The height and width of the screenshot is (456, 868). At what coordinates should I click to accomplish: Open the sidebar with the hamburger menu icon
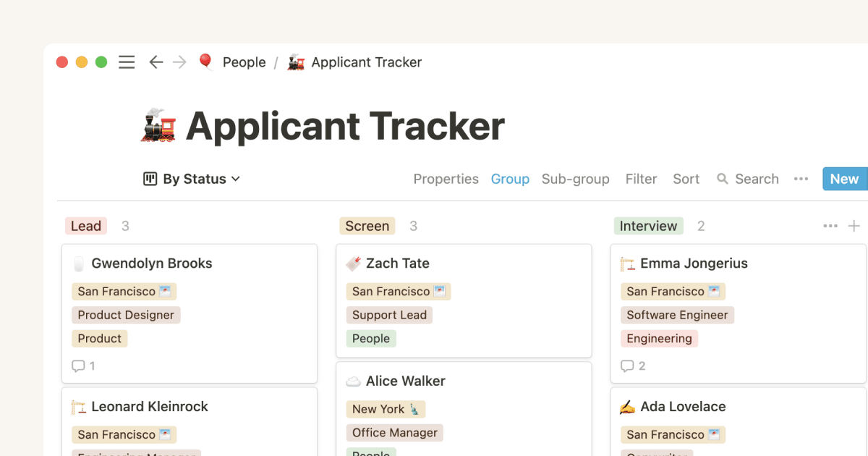(x=127, y=62)
